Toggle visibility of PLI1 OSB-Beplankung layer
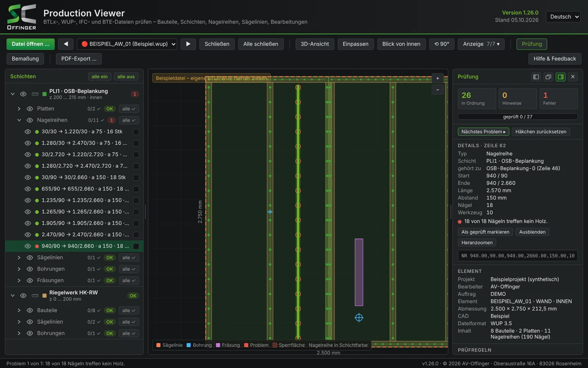The height and width of the screenshot is (368, 588). [x=23, y=94]
